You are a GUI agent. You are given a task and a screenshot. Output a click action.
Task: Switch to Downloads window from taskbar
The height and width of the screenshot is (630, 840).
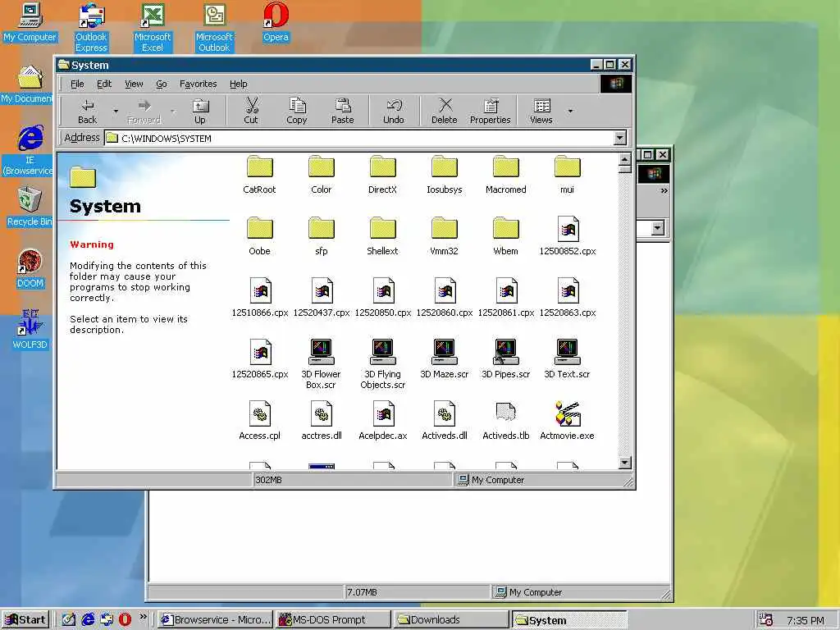452,620
